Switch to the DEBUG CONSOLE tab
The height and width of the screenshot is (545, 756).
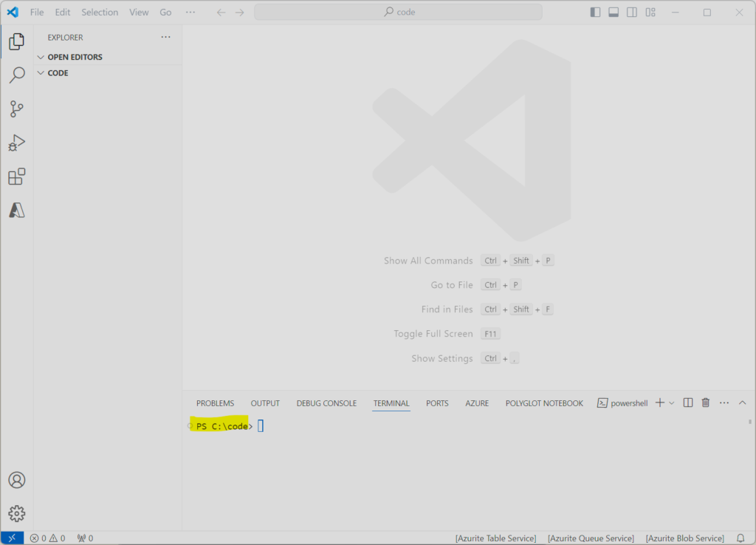[x=326, y=403]
